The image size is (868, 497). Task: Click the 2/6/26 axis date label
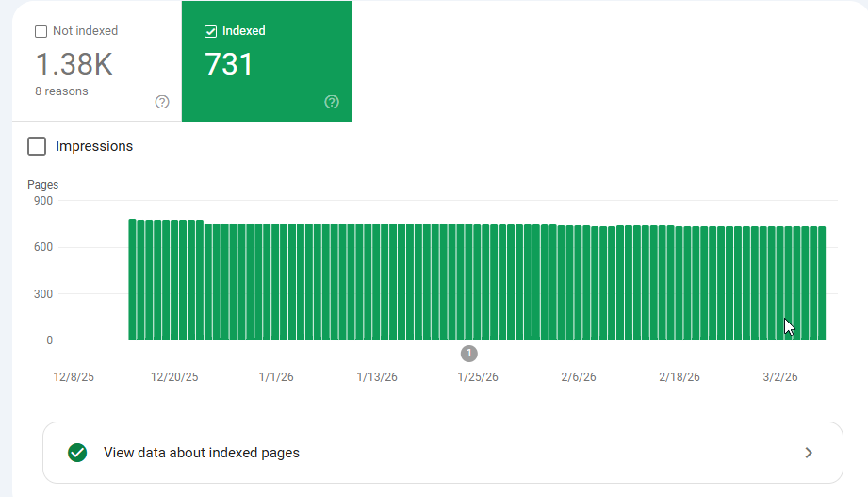pos(579,377)
